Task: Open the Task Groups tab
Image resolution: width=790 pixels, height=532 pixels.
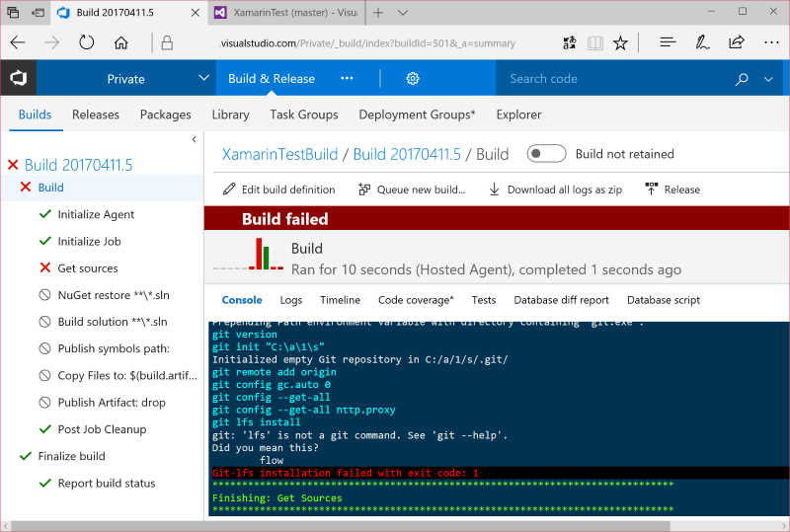Action: click(304, 114)
